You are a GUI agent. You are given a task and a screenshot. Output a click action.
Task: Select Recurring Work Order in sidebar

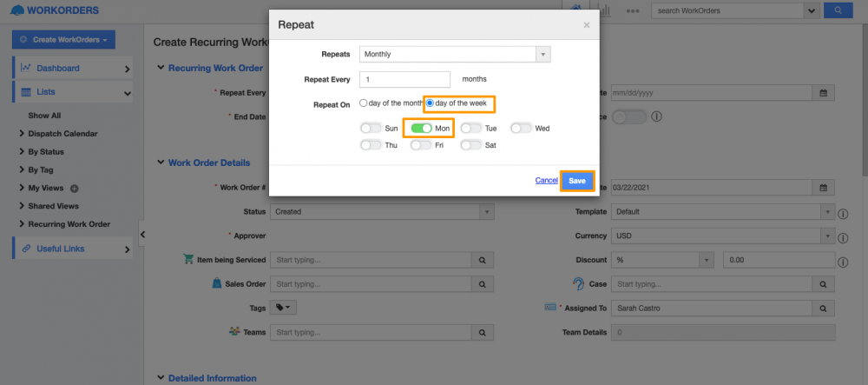pos(69,224)
